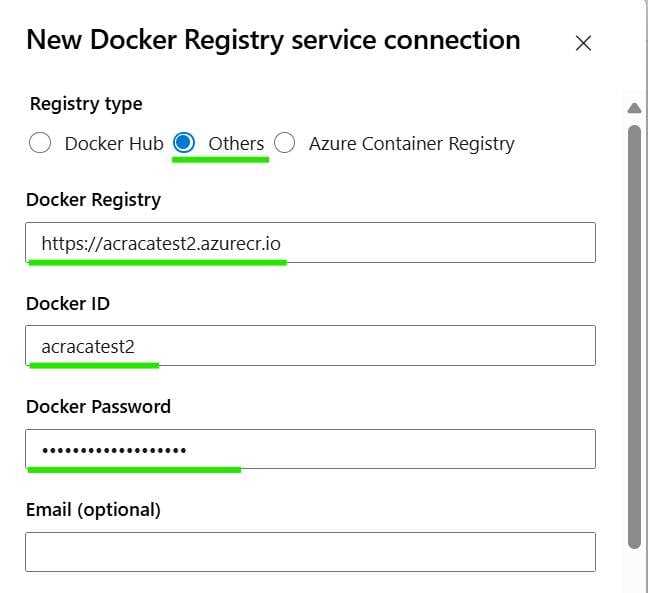The image size is (648, 593).
Task: Click the Email (optional) input box
Action: (310, 552)
